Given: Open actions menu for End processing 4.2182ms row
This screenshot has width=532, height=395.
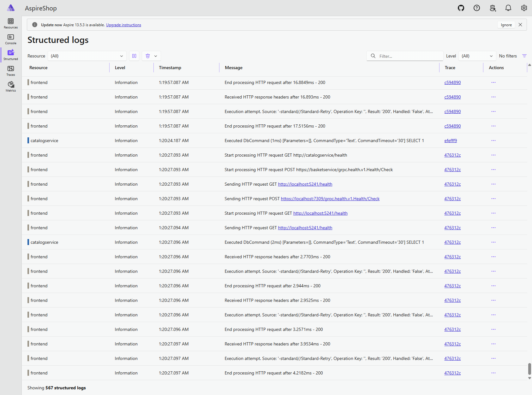Looking at the screenshot, I should click(x=493, y=373).
